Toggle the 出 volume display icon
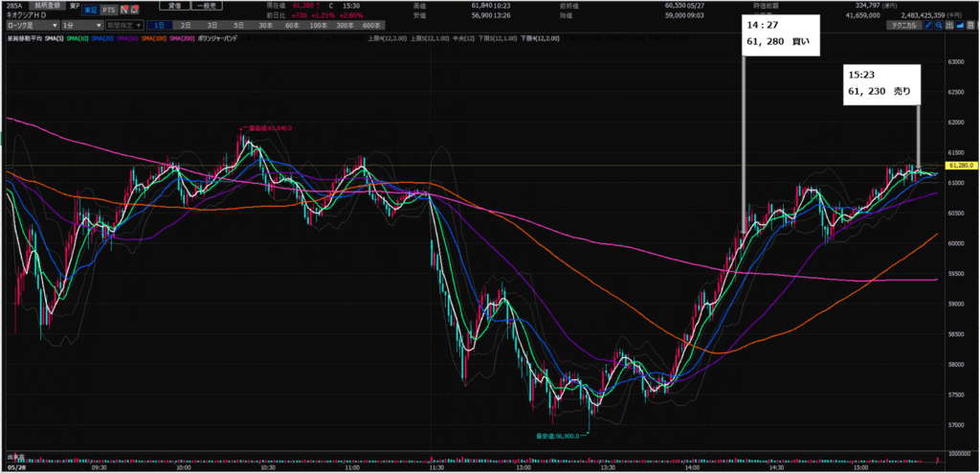The height and width of the screenshot is (473, 980). (x=949, y=25)
